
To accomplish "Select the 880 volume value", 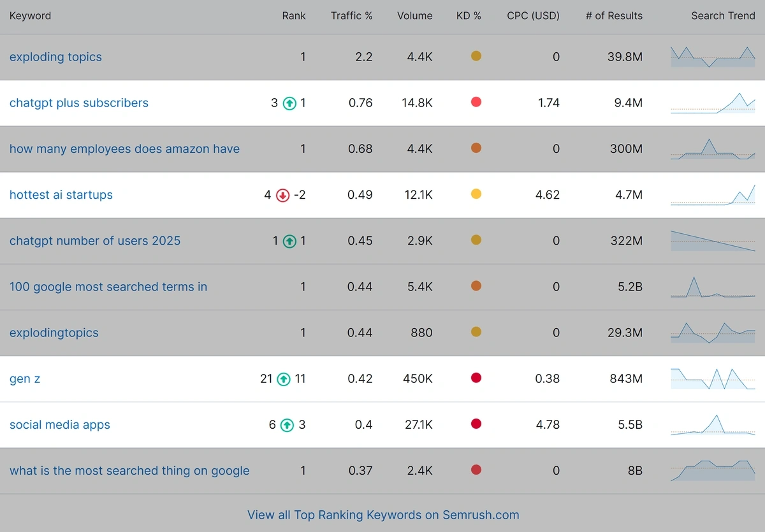I will (422, 333).
